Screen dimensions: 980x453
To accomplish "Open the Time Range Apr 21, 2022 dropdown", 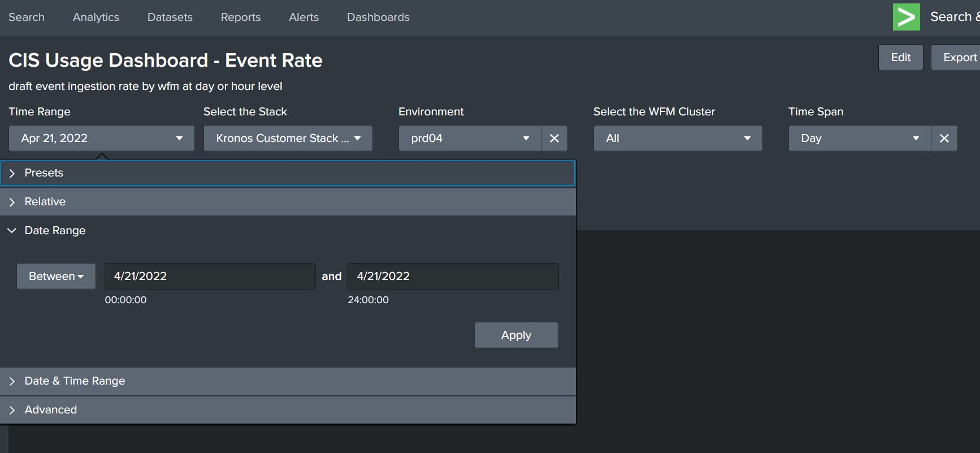I will [102, 139].
